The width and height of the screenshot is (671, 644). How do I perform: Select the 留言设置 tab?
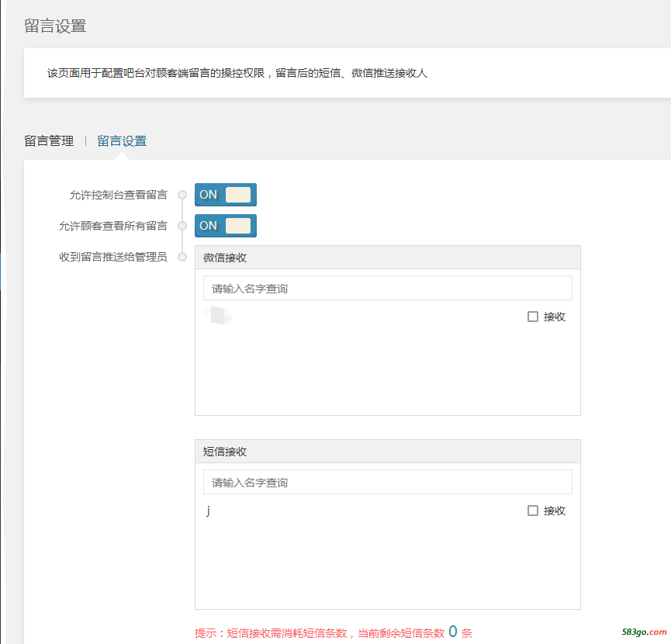point(122,140)
